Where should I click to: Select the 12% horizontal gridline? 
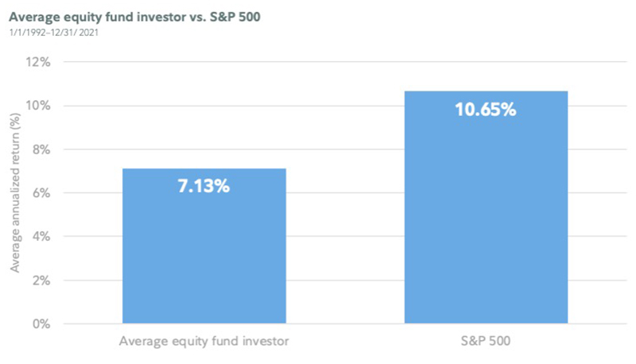(342, 62)
